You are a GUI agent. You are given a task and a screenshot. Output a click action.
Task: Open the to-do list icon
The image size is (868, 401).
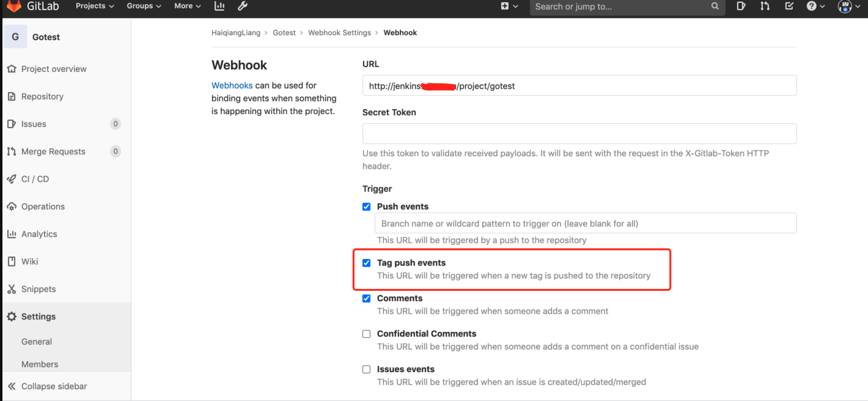click(x=789, y=6)
